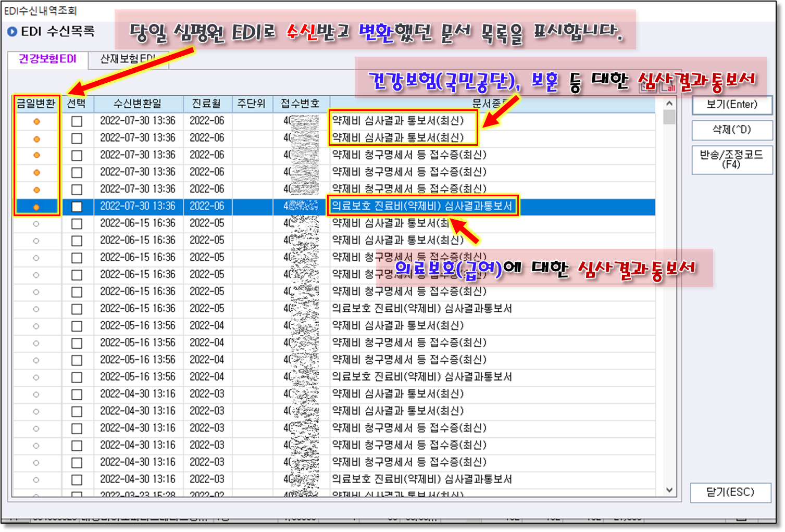Open 반송/조정코드 (F4) button
Image resolution: width=785 pixels, height=532 pixels.
click(x=731, y=159)
